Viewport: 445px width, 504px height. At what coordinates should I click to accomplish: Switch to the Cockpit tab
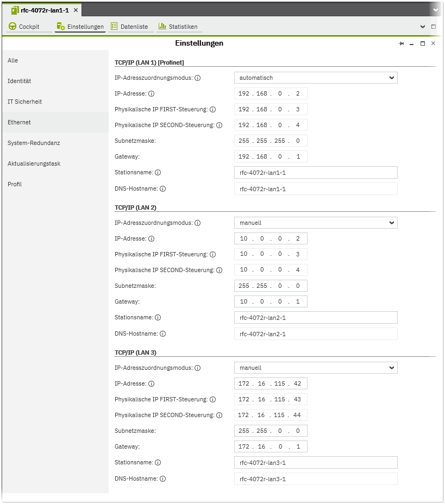24,27
